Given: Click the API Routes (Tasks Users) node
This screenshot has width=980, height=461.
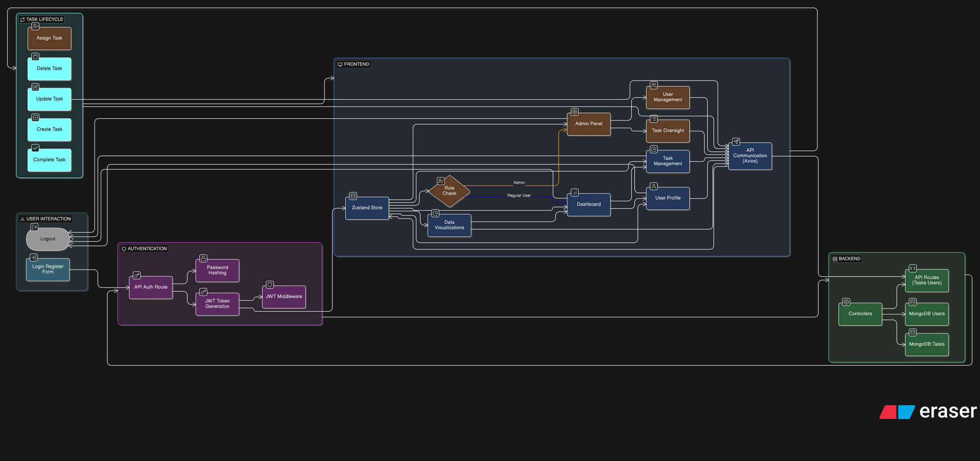Looking at the screenshot, I should (927, 280).
